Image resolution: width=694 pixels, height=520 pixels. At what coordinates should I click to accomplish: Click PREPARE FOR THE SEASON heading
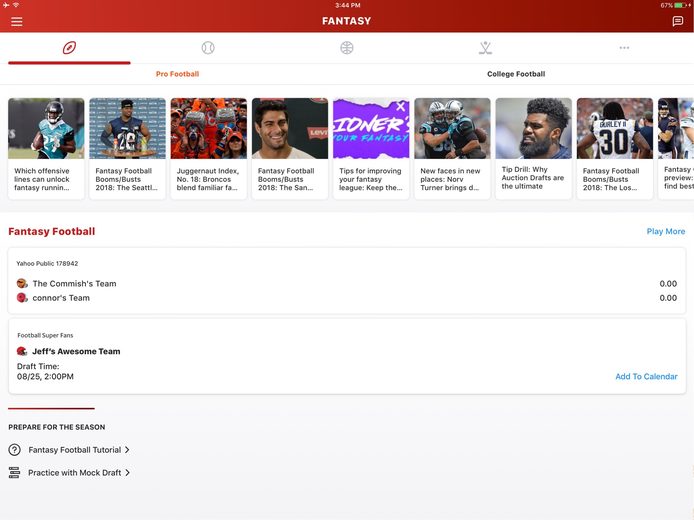click(x=57, y=427)
